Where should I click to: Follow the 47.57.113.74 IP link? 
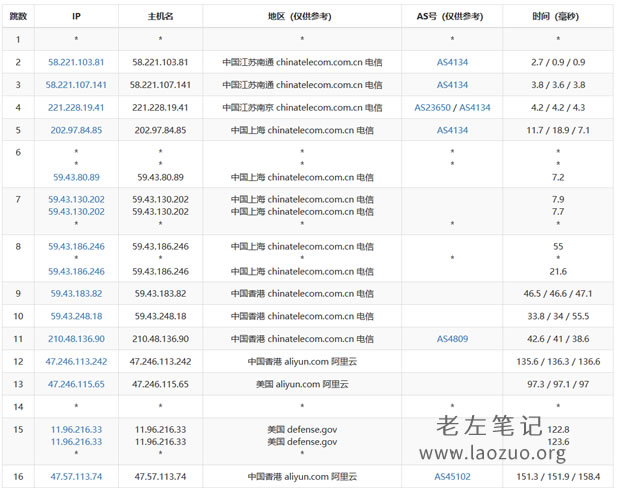pyautogui.click(x=76, y=477)
